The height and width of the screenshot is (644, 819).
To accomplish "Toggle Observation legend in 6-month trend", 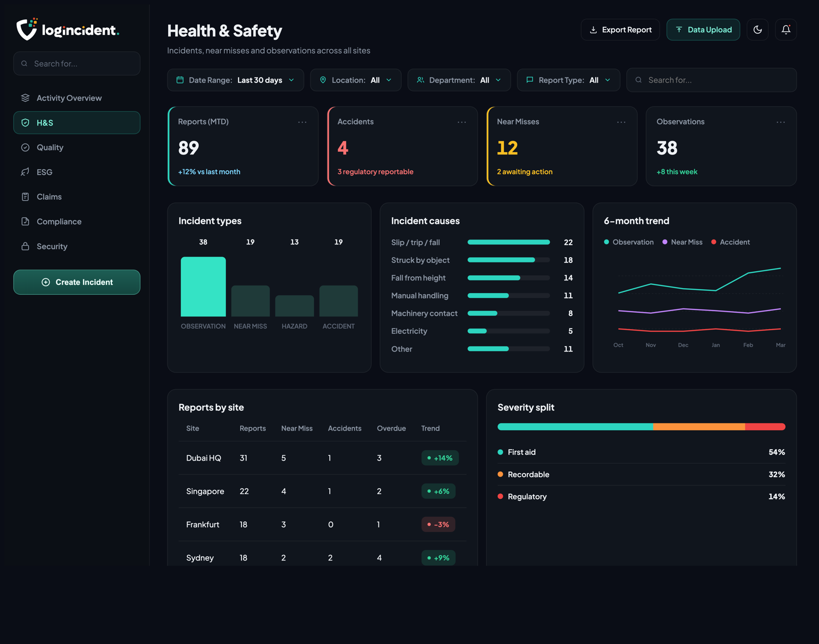I will (628, 242).
